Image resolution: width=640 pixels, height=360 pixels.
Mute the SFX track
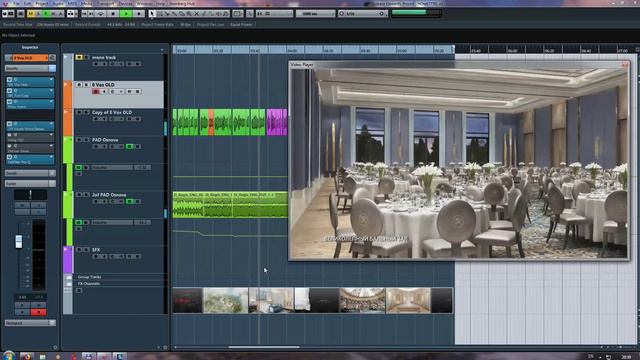point(79,249)
